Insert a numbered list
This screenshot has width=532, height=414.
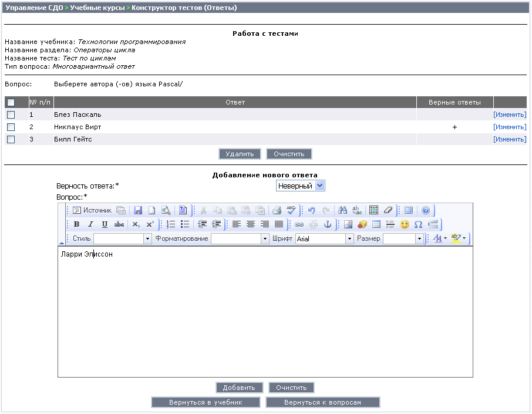(171, 224)
